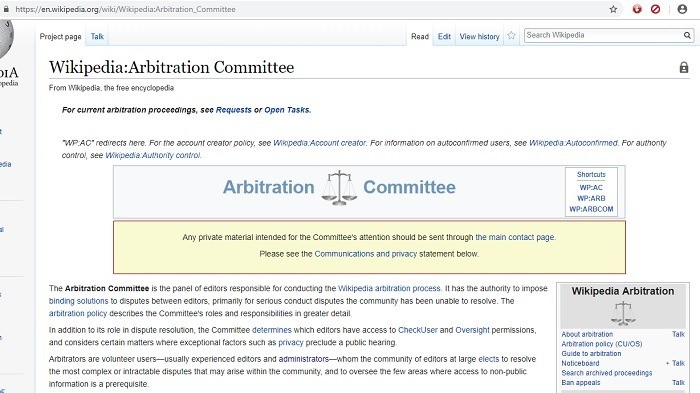
Task: Open Wikipedia arbitration process link
Action: click(389, 288)
